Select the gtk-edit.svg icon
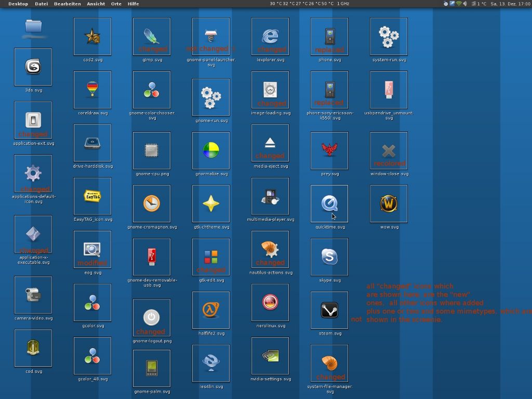This screenshot has height=399, width=532. 211,257
